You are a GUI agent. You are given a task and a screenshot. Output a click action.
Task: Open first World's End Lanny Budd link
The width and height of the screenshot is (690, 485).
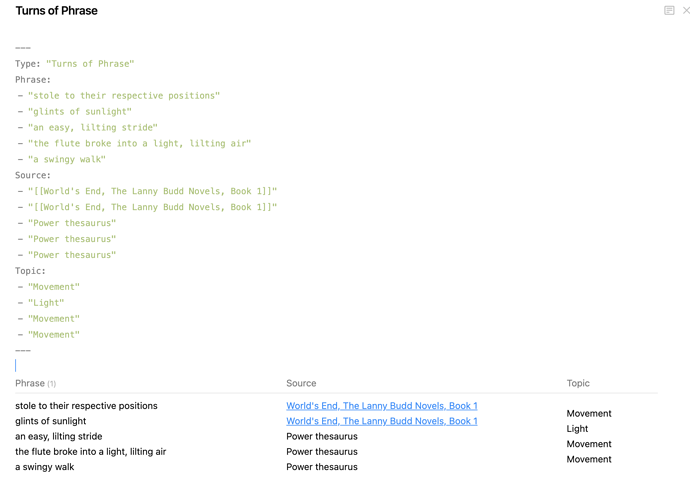(x=382, y=406)
